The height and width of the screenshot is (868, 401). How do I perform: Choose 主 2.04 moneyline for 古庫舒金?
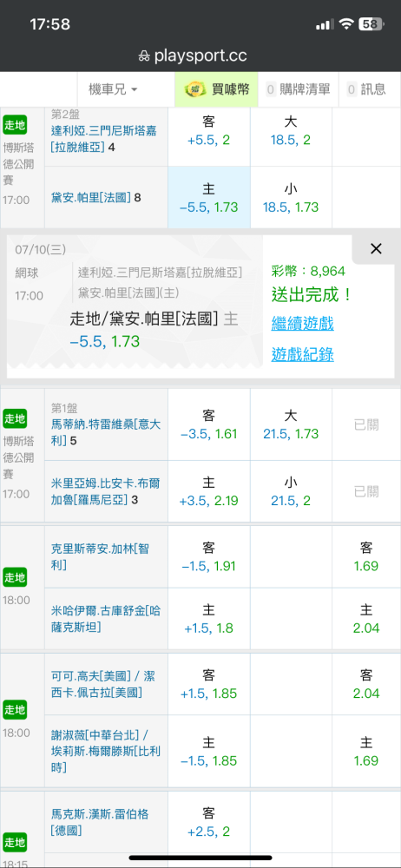(366, 619)
